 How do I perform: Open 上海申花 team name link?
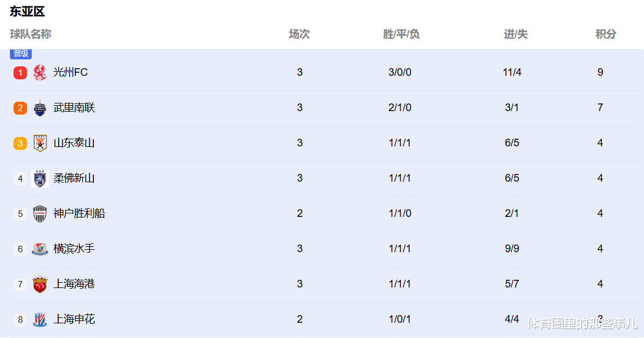[x=74, y=319]
